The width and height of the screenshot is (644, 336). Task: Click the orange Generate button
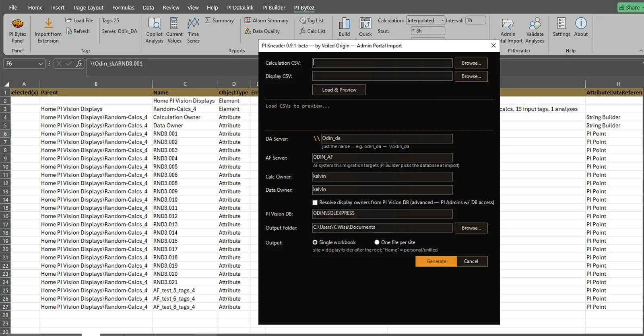coord(436,261)
